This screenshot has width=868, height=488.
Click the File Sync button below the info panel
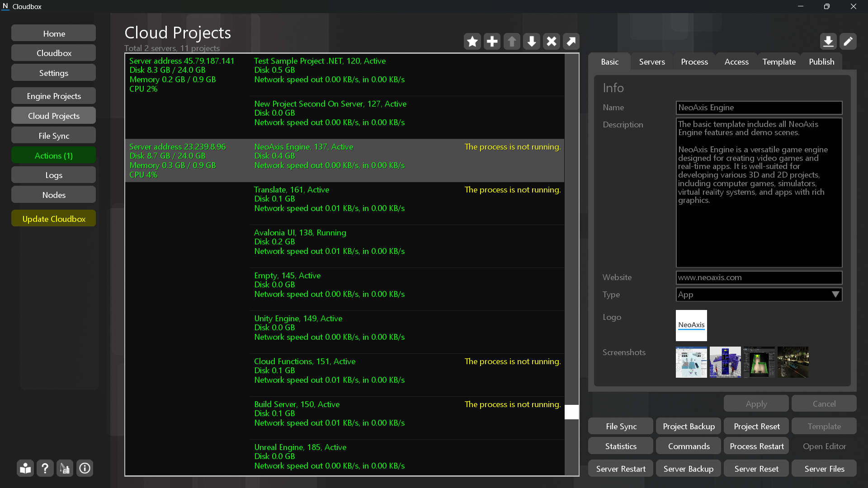[621, 426]
